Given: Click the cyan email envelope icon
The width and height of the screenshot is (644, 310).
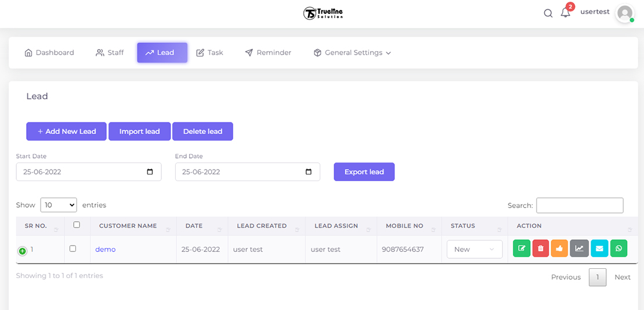Looking at the screenshot, I should 599,248.
